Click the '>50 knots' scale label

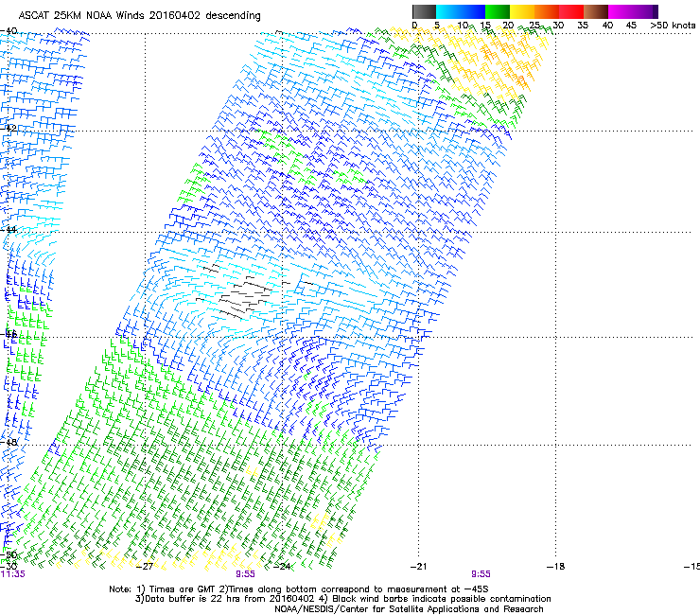(x=673, y=26)
